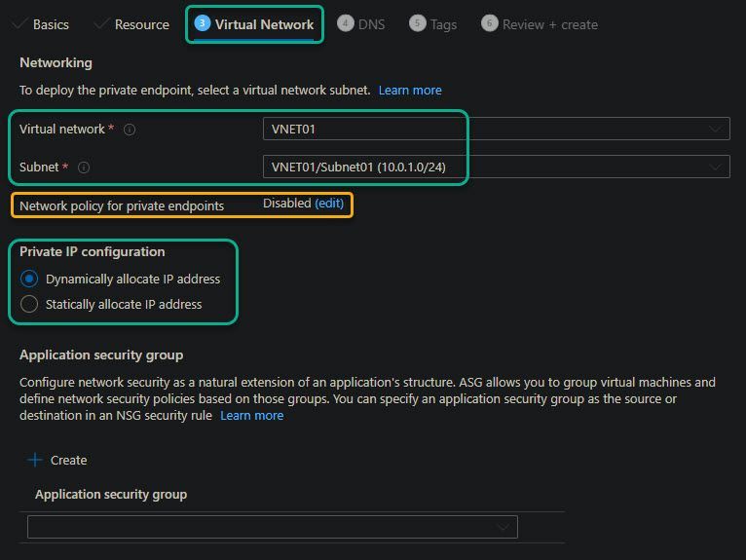
Task: Click the step 6 Review number badge
Action: (490, 23)
